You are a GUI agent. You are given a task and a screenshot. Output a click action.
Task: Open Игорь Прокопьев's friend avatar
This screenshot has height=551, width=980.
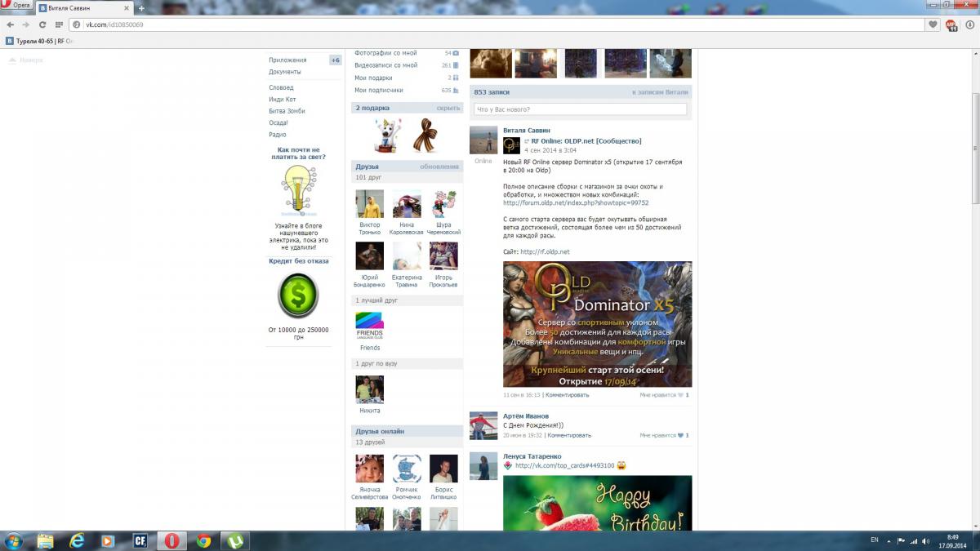(443, 256)
